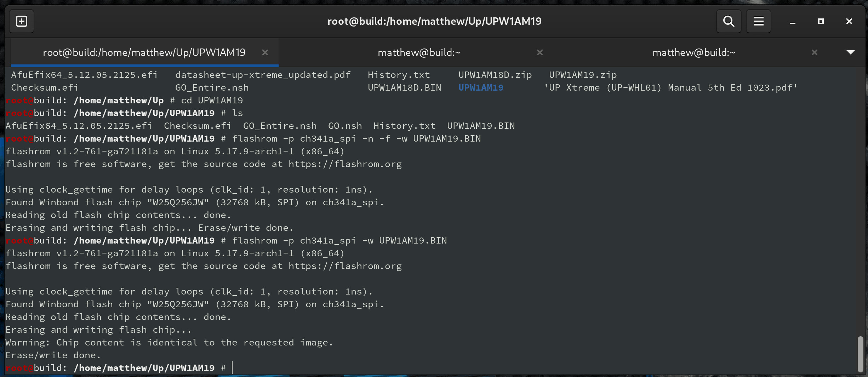
Task: Close the root@build UPW1AM19 tab
Action: click(x=265, y=52)
